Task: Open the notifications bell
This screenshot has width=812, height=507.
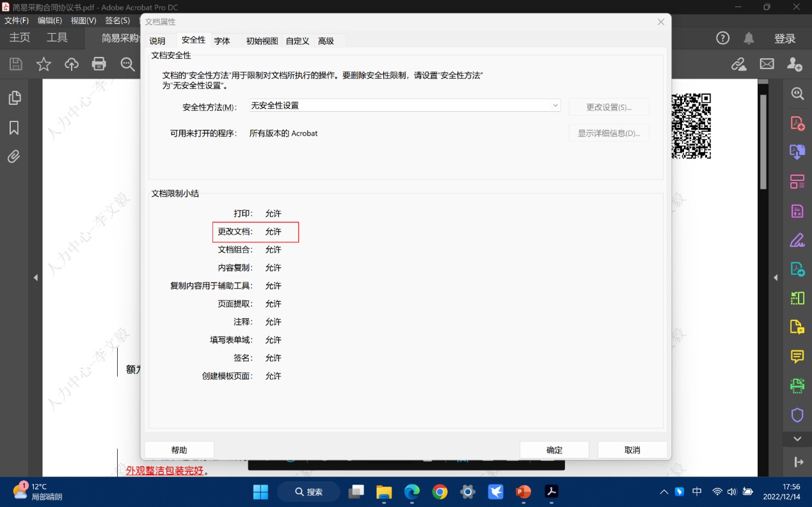Action: point(749,38)
